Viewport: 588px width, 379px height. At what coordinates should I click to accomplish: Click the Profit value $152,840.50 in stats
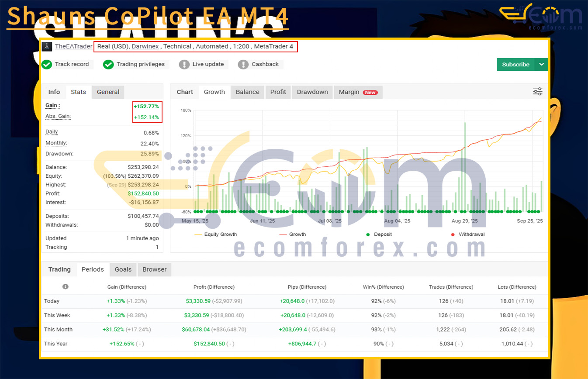[143, 193]
